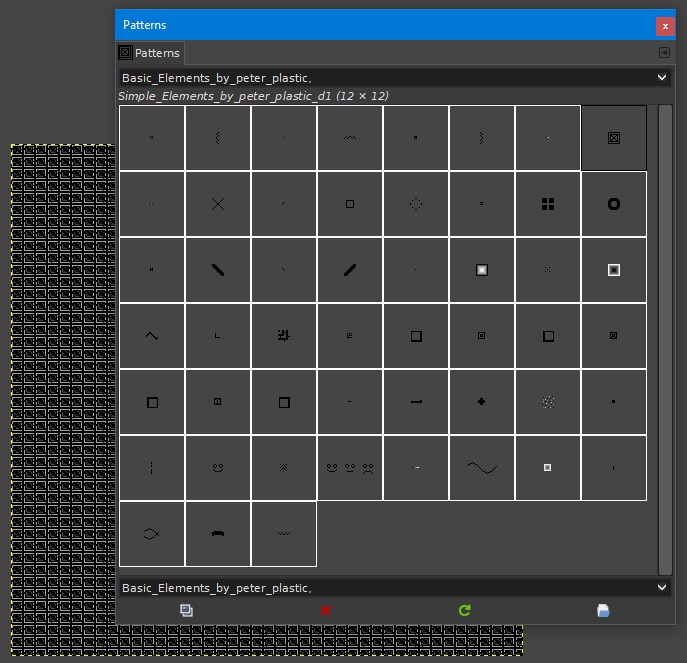Duplicate the selected pattern
This screenshot has height=663, width=687.
point(186,610)
